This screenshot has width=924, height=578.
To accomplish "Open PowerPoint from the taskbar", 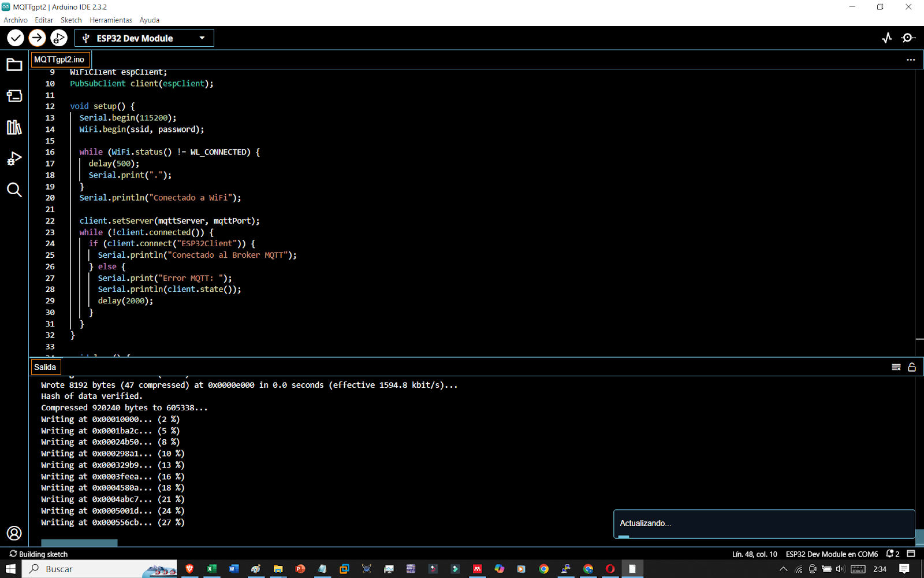I will point(300,569).
